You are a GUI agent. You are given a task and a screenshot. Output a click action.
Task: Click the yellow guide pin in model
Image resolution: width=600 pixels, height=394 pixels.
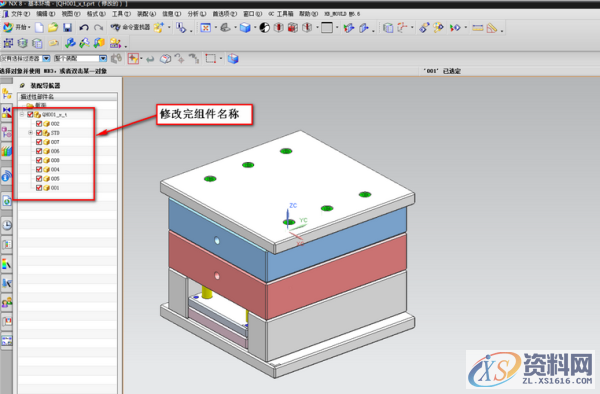(x=207, y=292)
